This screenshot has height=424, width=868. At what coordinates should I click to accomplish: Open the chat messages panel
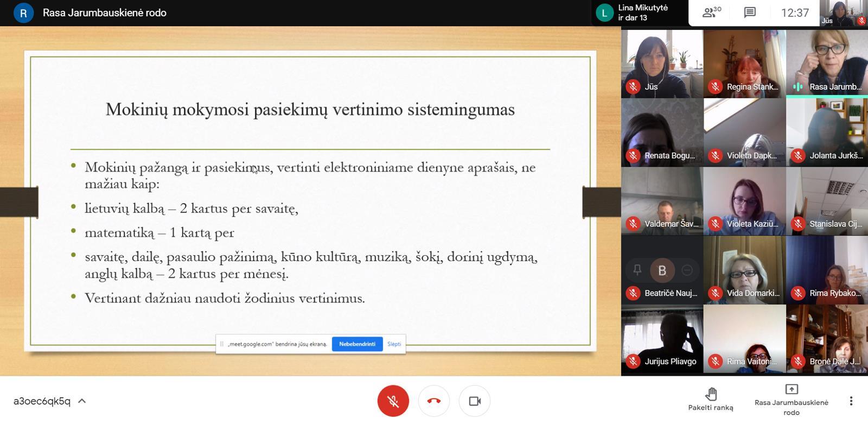click(750, 12)
